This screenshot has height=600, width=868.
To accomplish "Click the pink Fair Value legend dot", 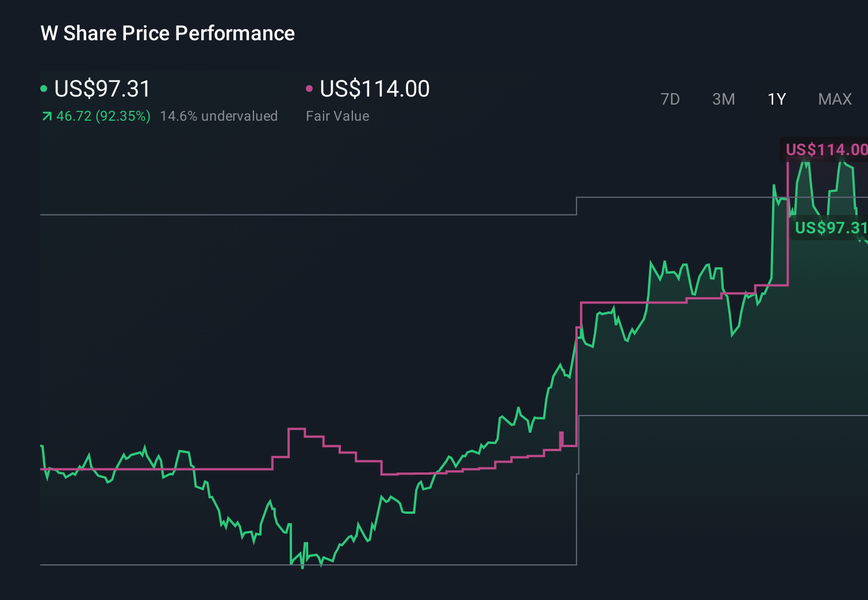I will point(310,87).
